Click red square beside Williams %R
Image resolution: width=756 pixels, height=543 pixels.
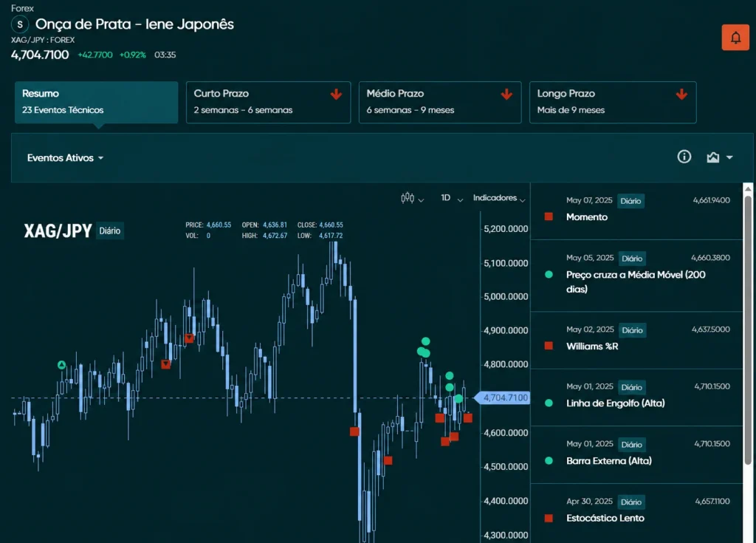[549, 346]
